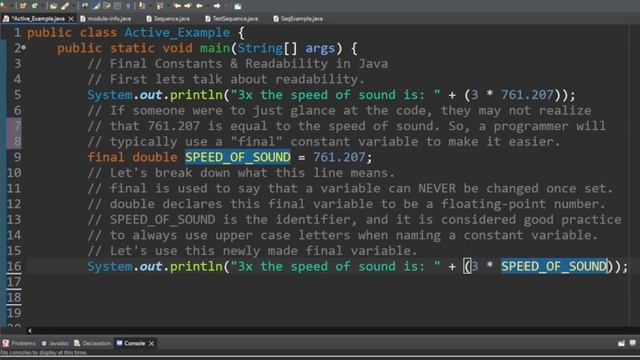This screenshot has width=640, height=360.
Task: Click the class name Active_Example on line 1
Action: [x=177, y=33]
